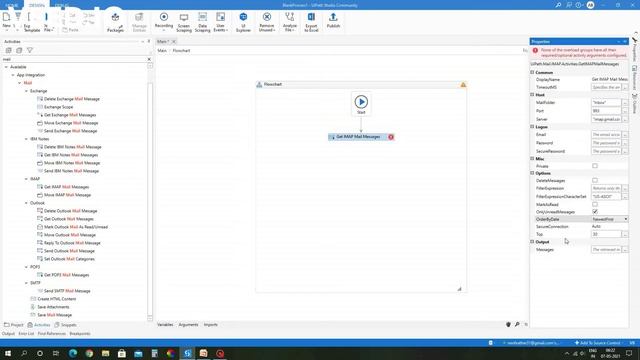Collapse the IBM Notes tree node

coord(27,139)
